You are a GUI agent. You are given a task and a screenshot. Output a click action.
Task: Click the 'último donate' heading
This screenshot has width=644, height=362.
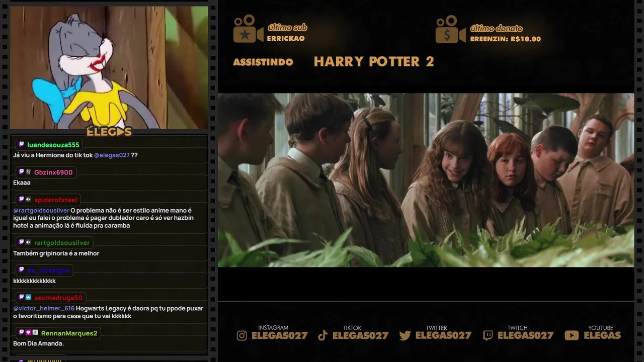(496, 29)
